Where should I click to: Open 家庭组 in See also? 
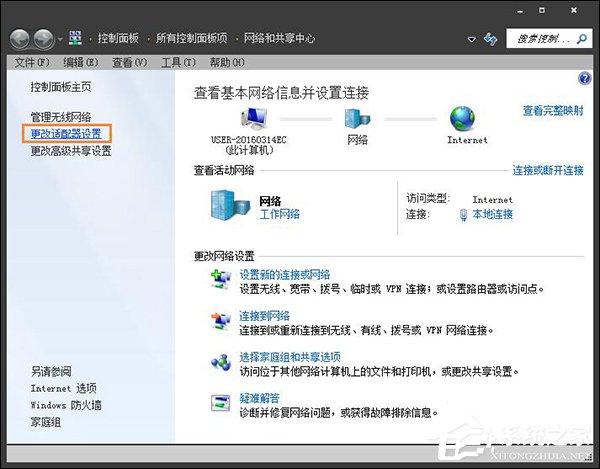click(x=46, y=422)
